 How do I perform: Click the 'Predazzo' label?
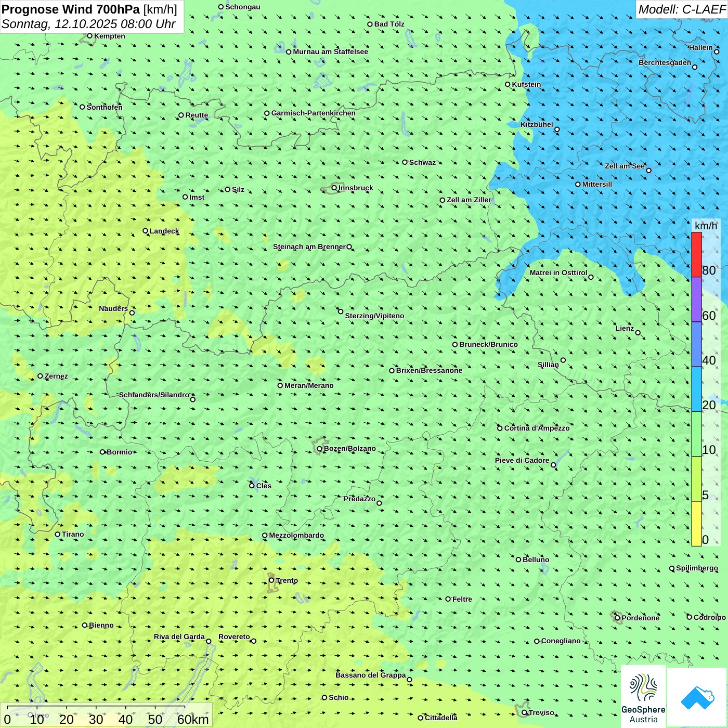[359, 499]
